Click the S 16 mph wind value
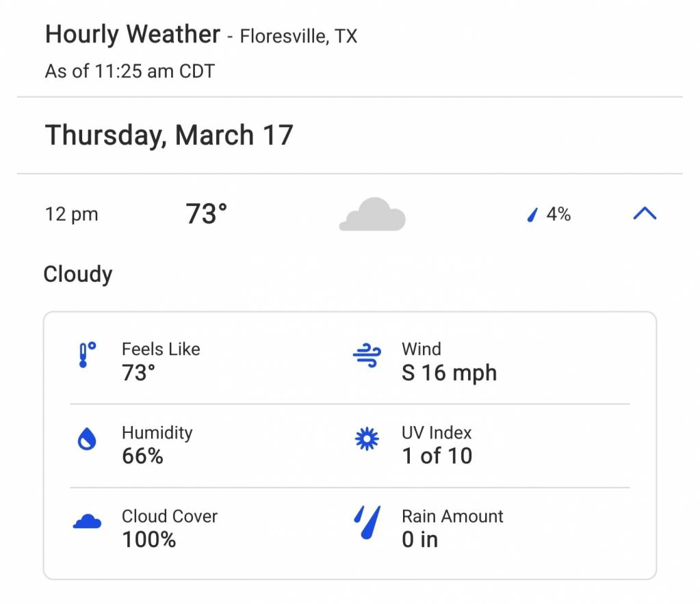The width and height of the screenshot is (700, 604). click(x=449, y=373)
